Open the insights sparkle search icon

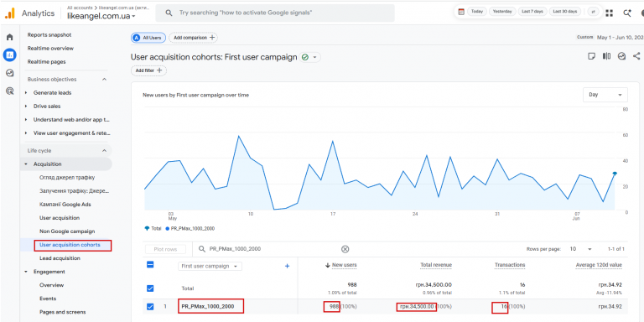click(626, 13)
